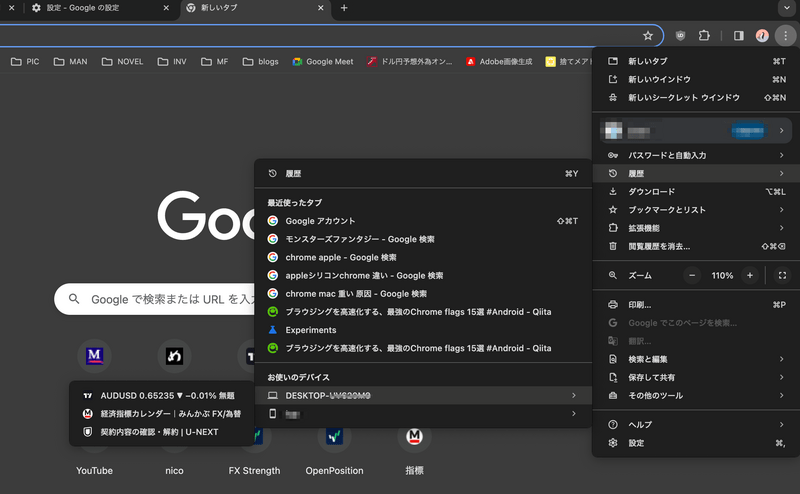Select 新しいシークレット ウインドウ menu item
800x494 pixels.
click(696, 97)
